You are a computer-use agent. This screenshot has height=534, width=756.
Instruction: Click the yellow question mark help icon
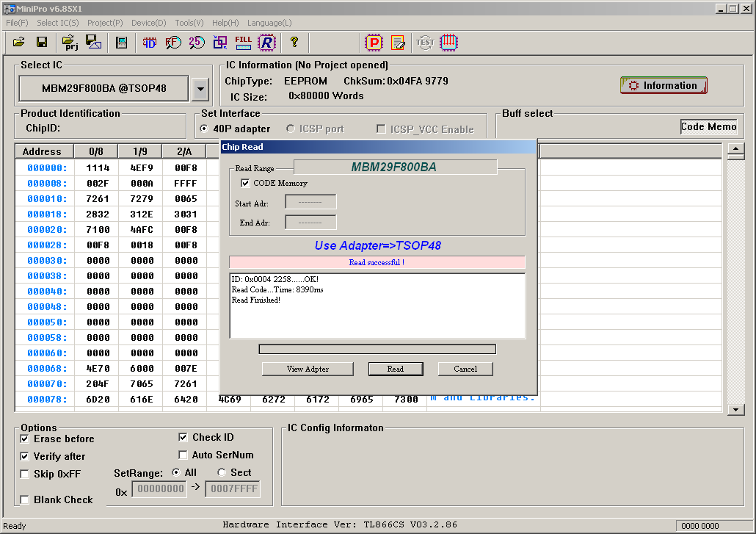tap(294, 43)
